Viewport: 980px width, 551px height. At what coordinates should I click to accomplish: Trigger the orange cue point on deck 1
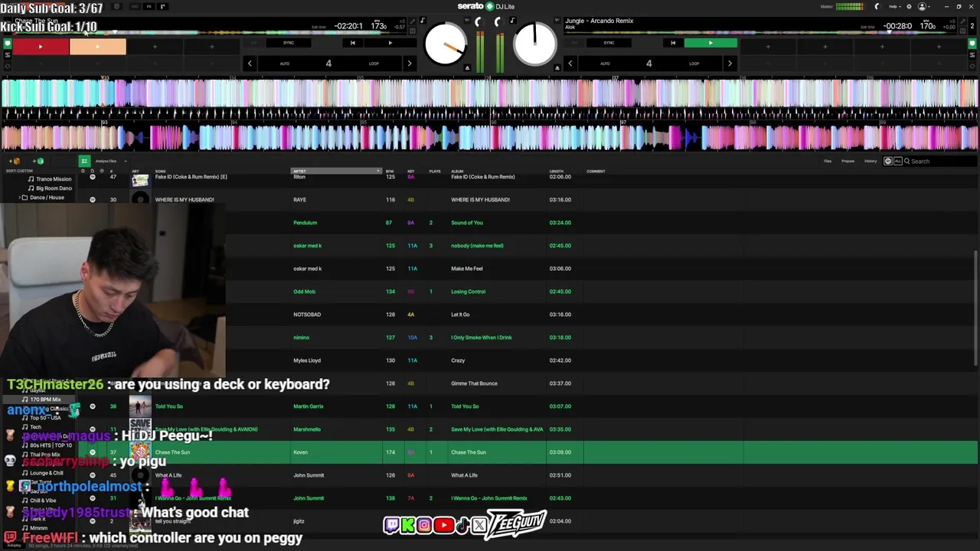pyautogui.click(x=97, y=47)
